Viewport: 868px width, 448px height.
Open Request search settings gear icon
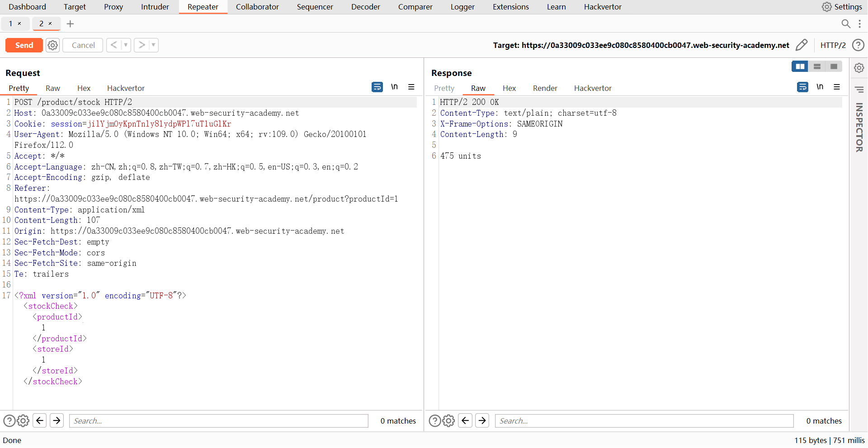[x=23, y=421]
